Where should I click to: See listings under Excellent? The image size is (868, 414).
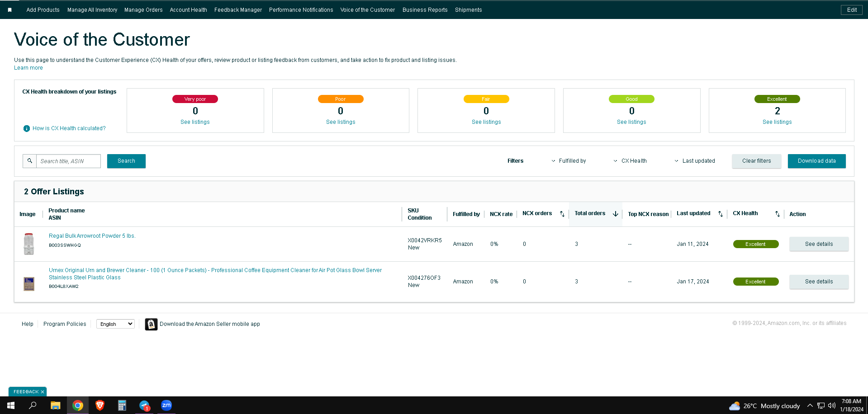click(777, 122)
